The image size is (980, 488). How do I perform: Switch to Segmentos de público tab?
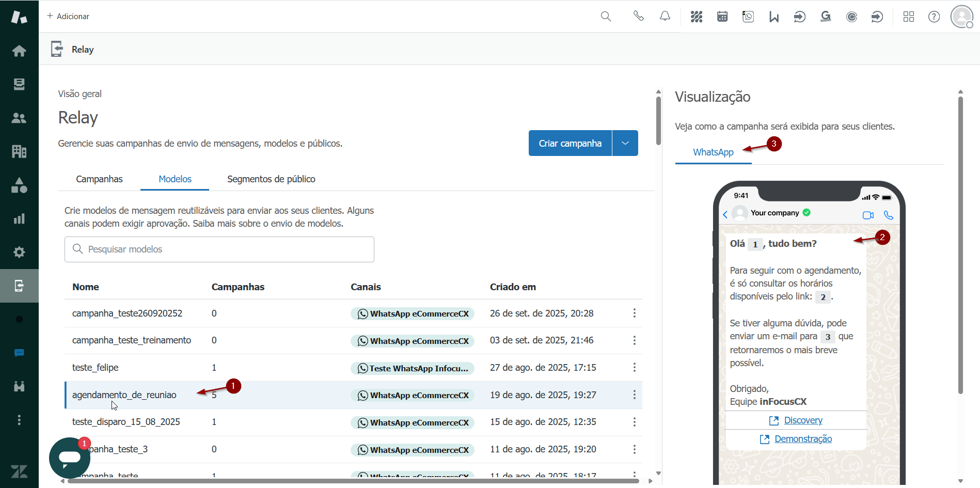pyautogui.click(x=271, y=179)
